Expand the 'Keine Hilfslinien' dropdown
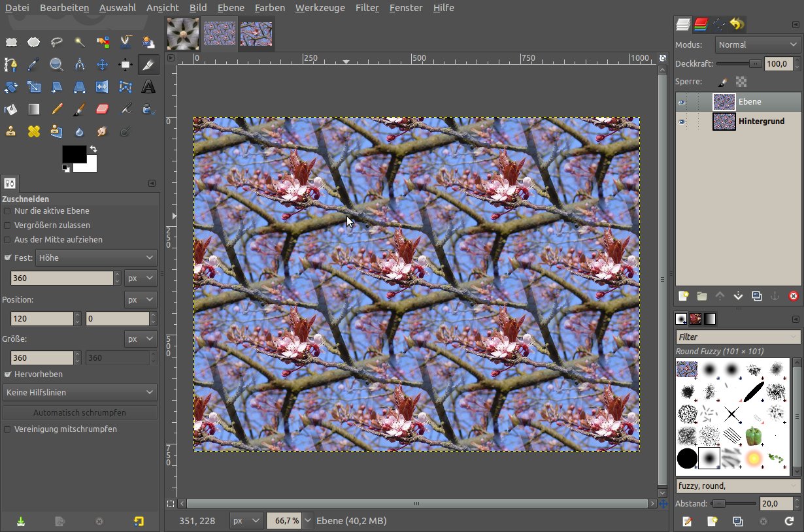The height and width of the screenshot is (532, 804). [x=79, y=393]
